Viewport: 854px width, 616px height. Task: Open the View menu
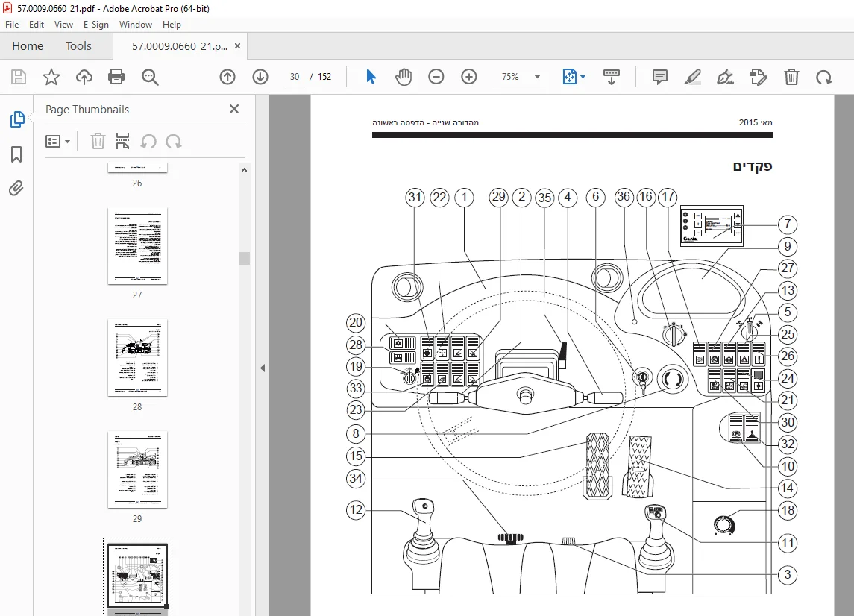coord(63,25)
